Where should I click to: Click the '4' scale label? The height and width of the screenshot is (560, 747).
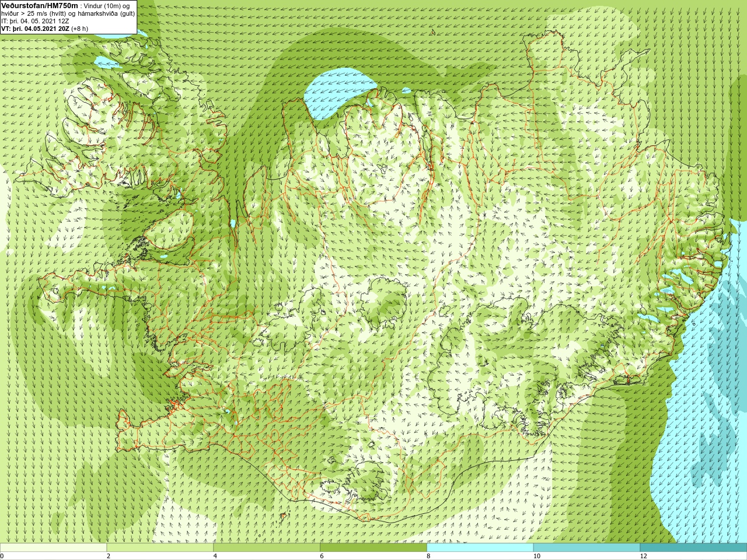215,556
